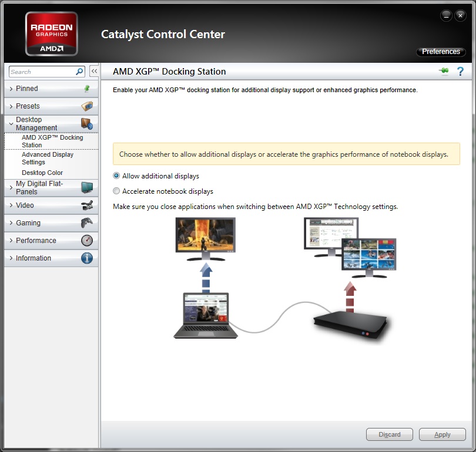Click the dual monitors illustration
Viewport: 476px width, 452px height.
click(x=350, y=248)
